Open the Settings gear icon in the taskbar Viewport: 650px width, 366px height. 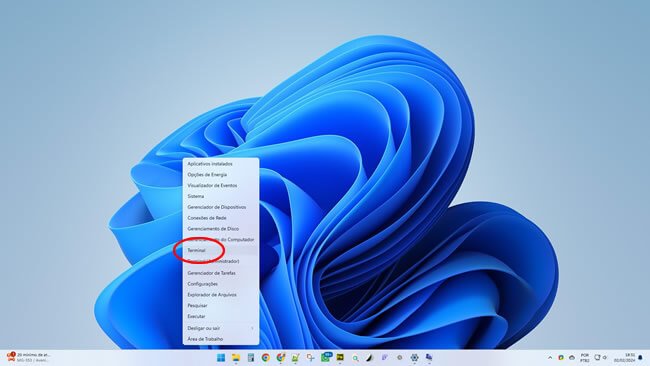414,357
